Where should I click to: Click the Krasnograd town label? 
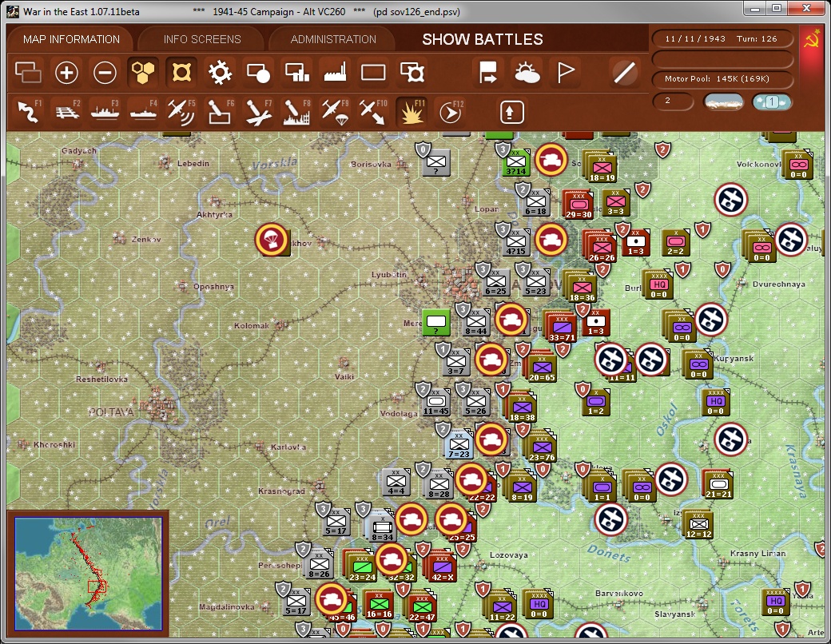tap(281, 491)
